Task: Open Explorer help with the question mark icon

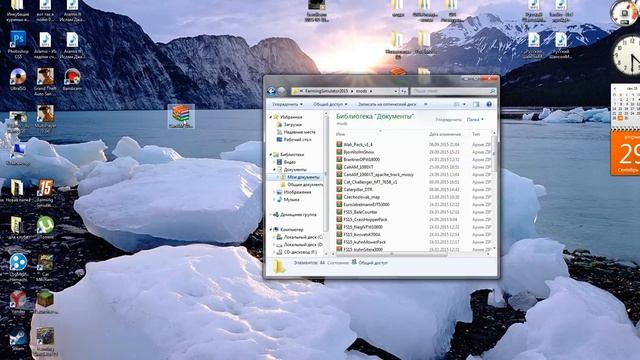Action: click(x=489, y=104)
